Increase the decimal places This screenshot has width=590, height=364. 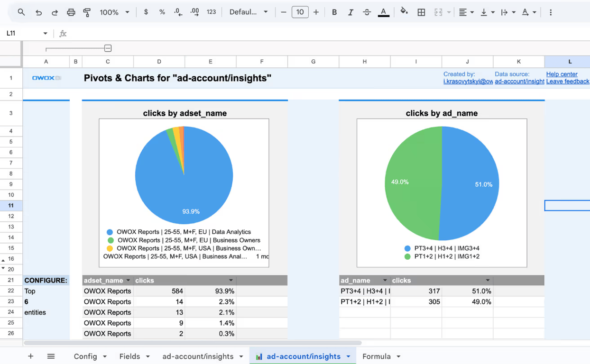coord(194,12)
